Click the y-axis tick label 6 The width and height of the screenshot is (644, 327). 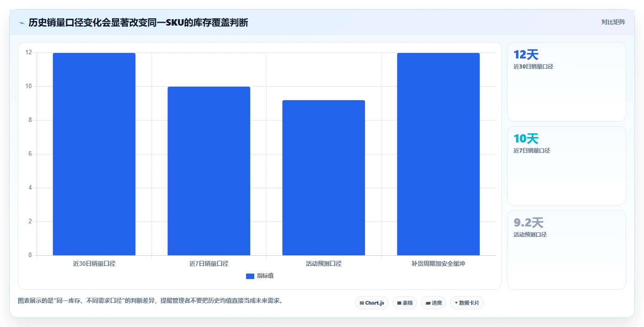tap(30, 154)
